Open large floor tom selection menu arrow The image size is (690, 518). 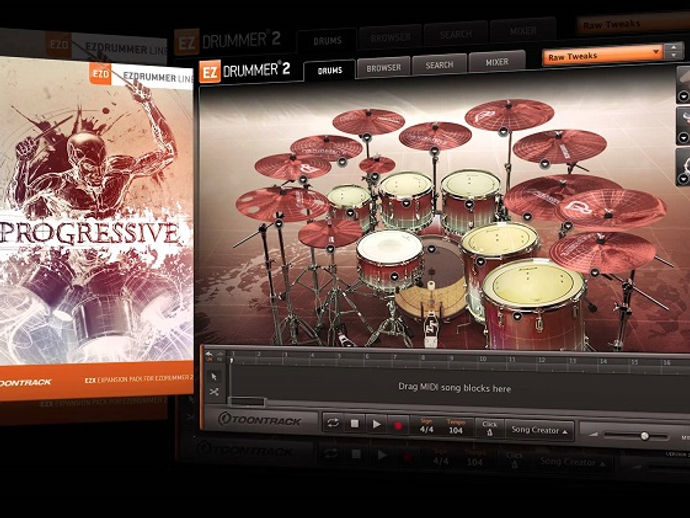point(517,316)
